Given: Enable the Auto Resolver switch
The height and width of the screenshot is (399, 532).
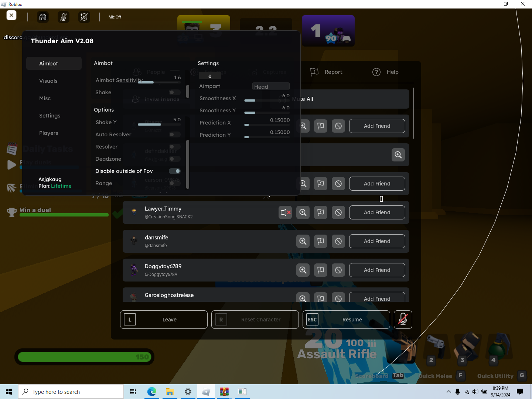Looking at the screenshot, I should pos(175,134).
